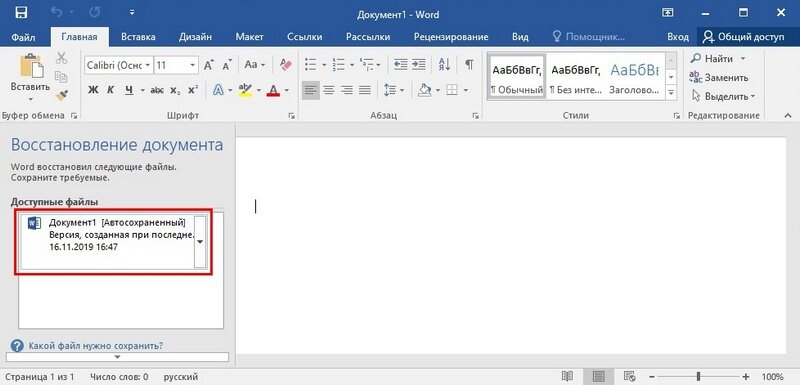
Task: Justify the text alignment
Action: coord(365,90)
